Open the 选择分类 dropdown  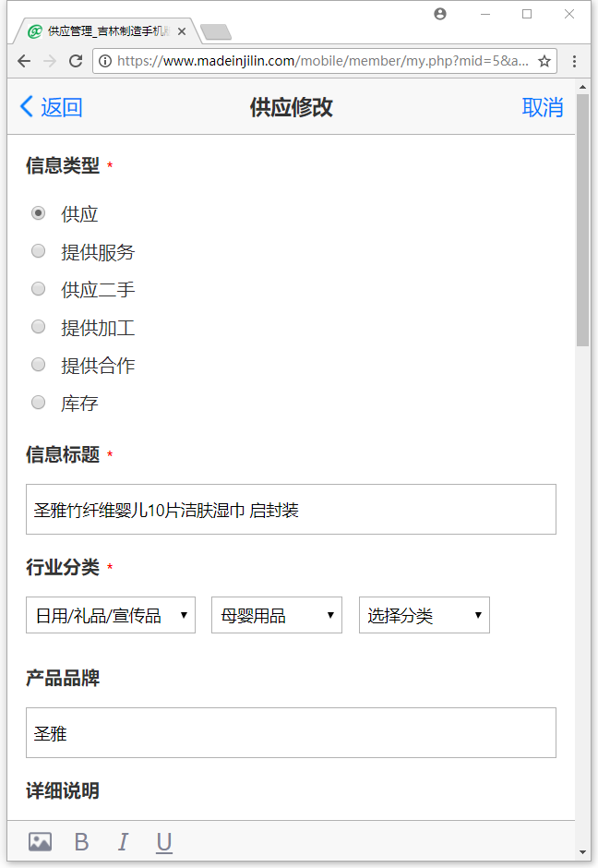[425, 615]
